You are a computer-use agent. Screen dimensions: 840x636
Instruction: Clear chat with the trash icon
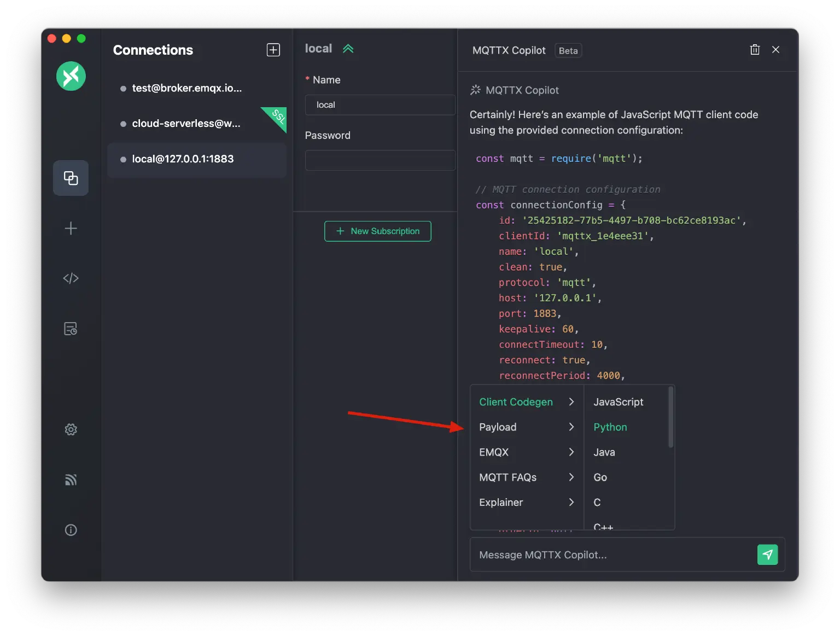[755, 49]
